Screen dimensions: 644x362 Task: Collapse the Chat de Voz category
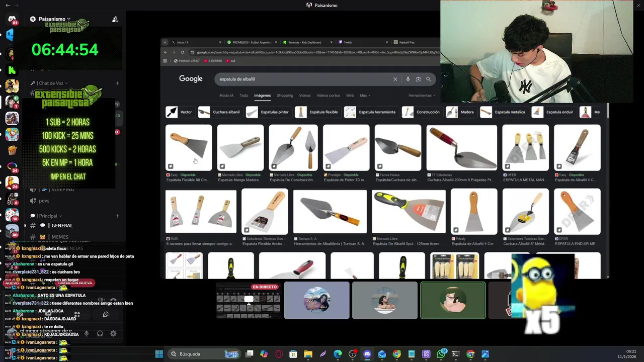[x=52, y=83]
